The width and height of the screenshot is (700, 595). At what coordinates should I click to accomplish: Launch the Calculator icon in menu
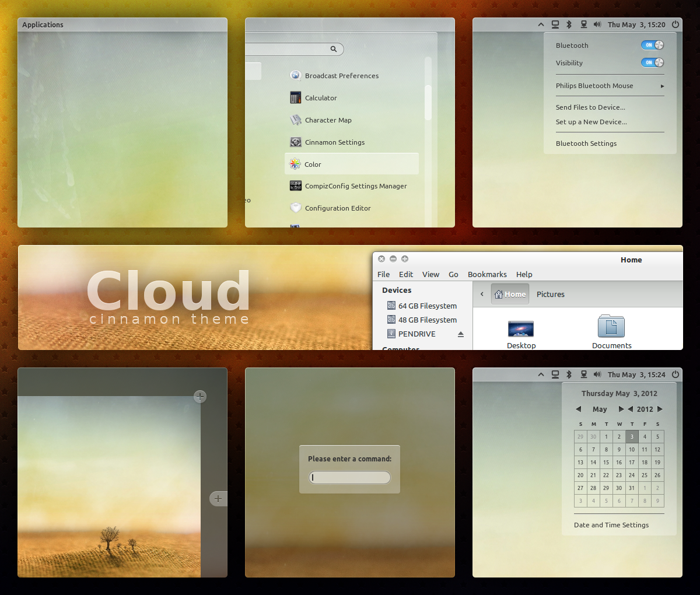[296, 97]
